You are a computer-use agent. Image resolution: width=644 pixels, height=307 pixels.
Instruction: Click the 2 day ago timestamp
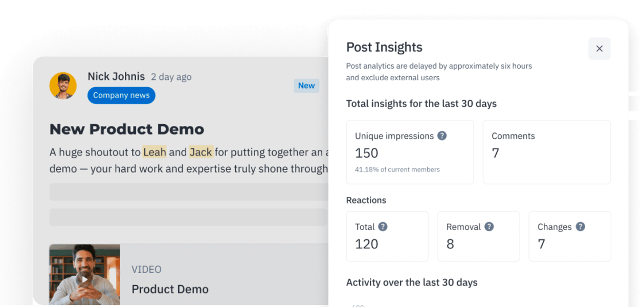tap(171, 77)
